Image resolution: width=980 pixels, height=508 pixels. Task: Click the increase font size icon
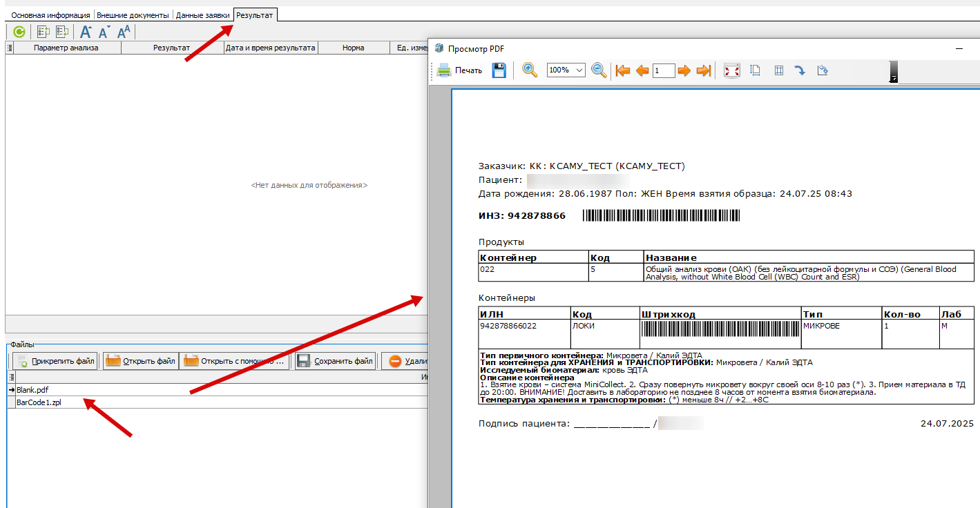(x=86, y=32)
